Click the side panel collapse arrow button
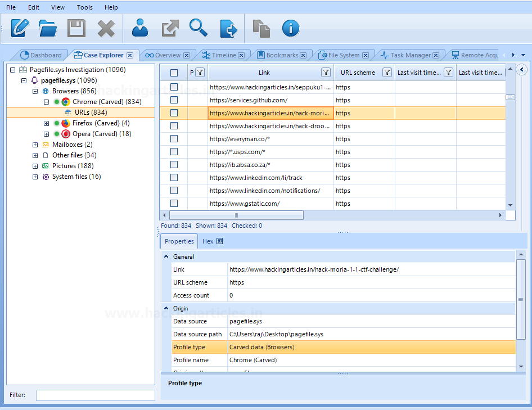This screenshot has height=410, width=532. [522, 70]
